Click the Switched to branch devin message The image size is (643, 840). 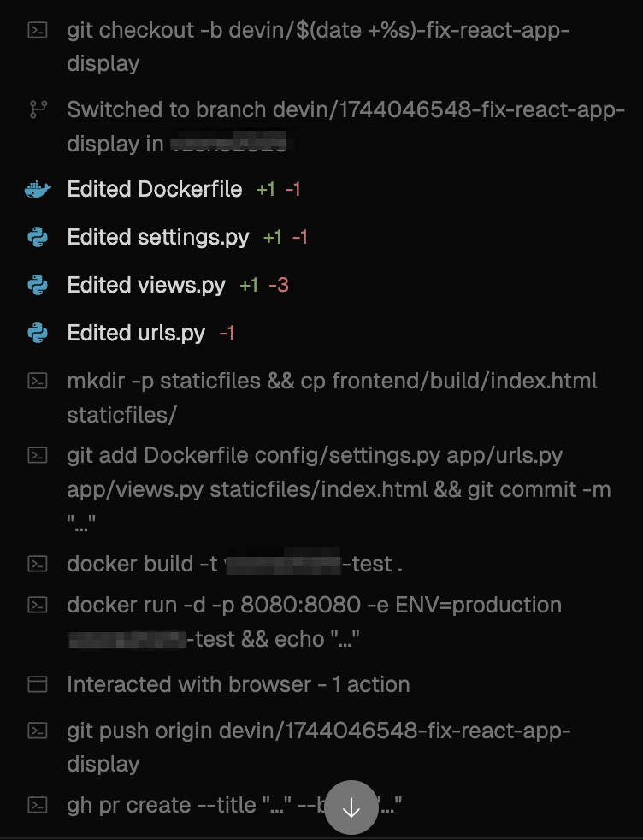pyautogui.click(x=345, y=127)
